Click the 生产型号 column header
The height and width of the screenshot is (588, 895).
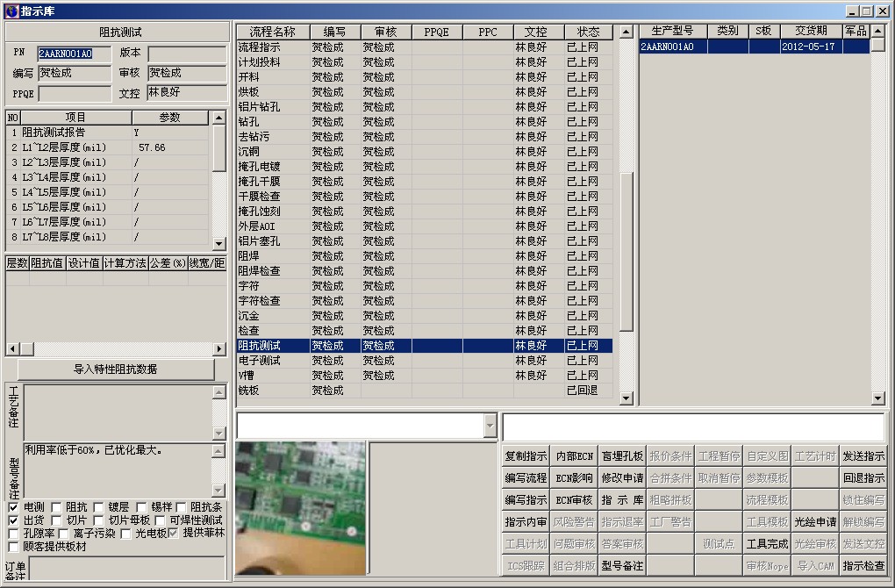point(673,31)
